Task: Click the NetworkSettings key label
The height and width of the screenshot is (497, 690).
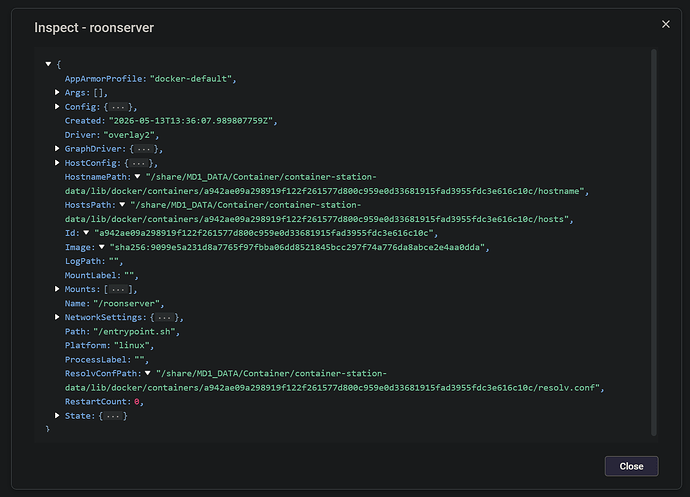Action: click(x=106, y=317)
